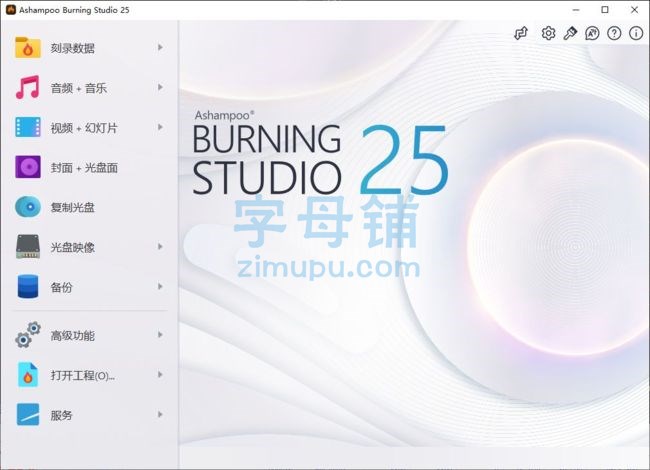Click the language A icon in toolbar

pyautogui.click(x=592, y=33)
